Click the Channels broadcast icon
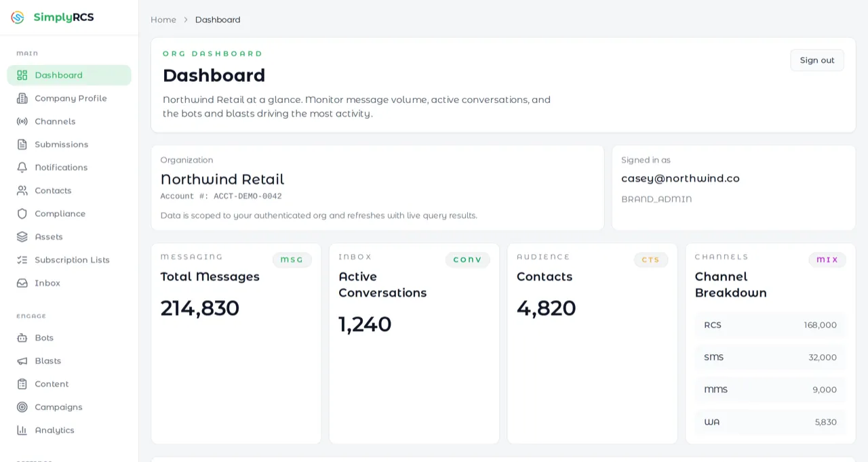Viewport: 868px width, 462px height. (22, 121)
